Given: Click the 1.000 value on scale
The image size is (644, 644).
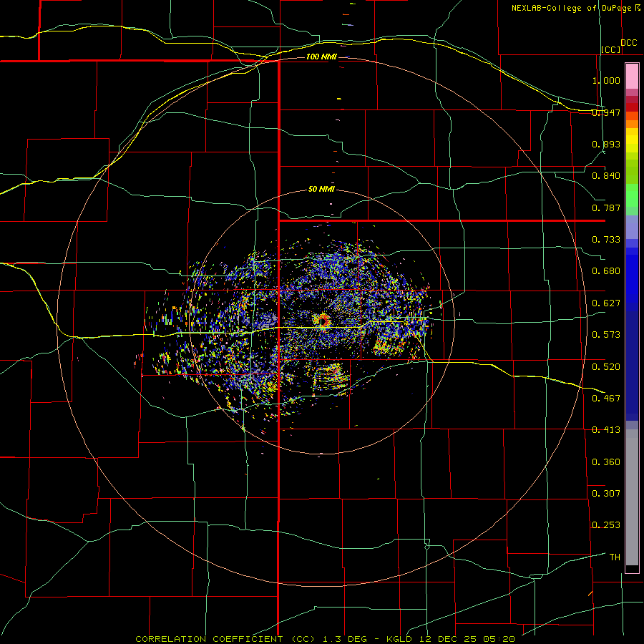Looking at the screenshot, I should [x=606, y=80].
